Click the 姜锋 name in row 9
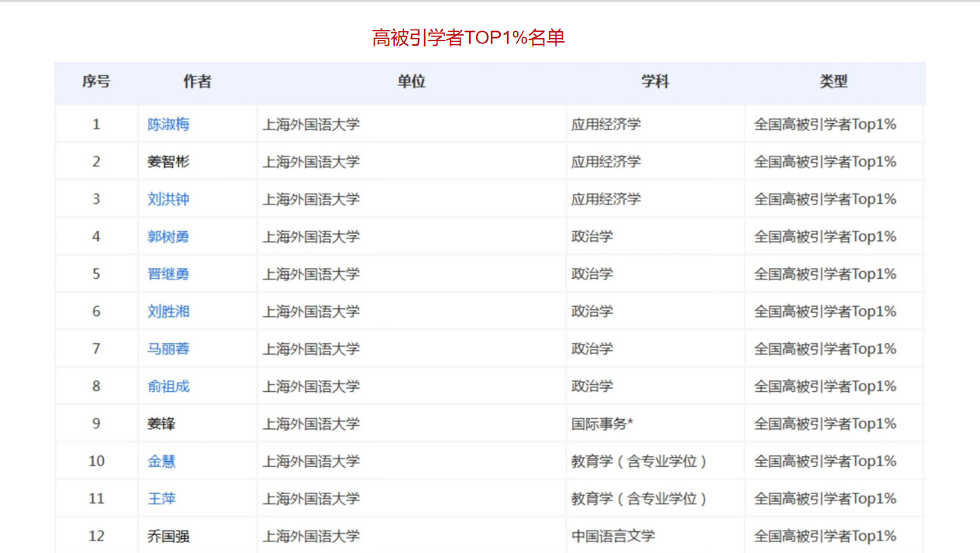The width and height of the screenshot is (980, 553). click(163, 424)
